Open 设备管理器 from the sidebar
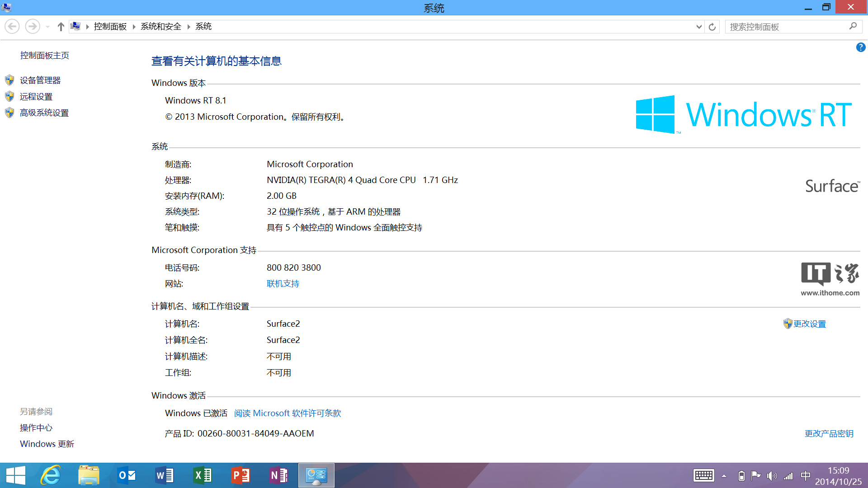Viewport: 868px width, 488px height. tap(40, 80)
